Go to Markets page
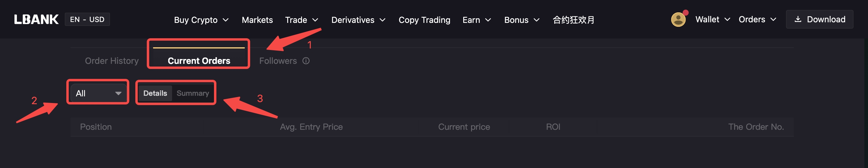Screen dimensions: 868x168 click(257, 20)
